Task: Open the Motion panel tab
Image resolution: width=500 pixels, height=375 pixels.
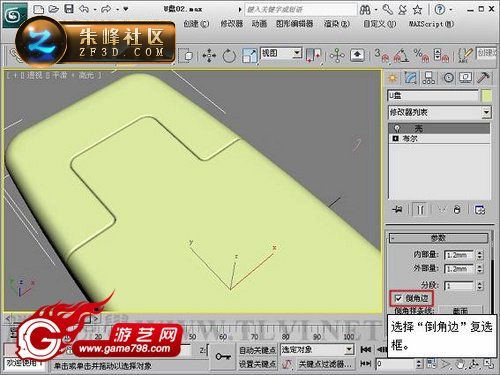Action: point(448,78)
